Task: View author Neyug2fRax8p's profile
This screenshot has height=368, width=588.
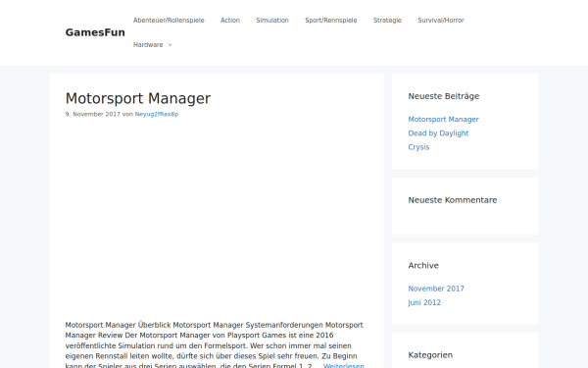Action: 157,114
